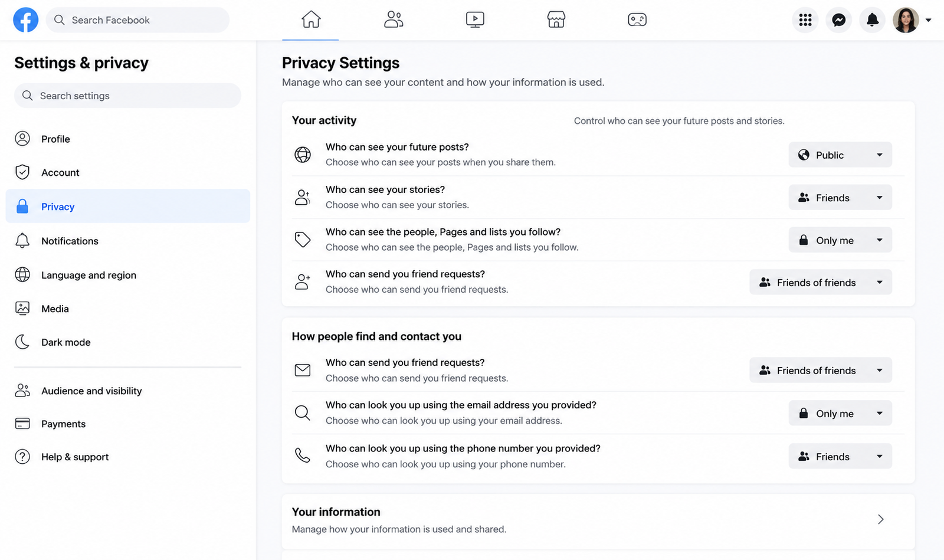Open Friends of friends dropdown under Your activity
944x560 pixels.
pyautogui.click(x=821, y=282)
